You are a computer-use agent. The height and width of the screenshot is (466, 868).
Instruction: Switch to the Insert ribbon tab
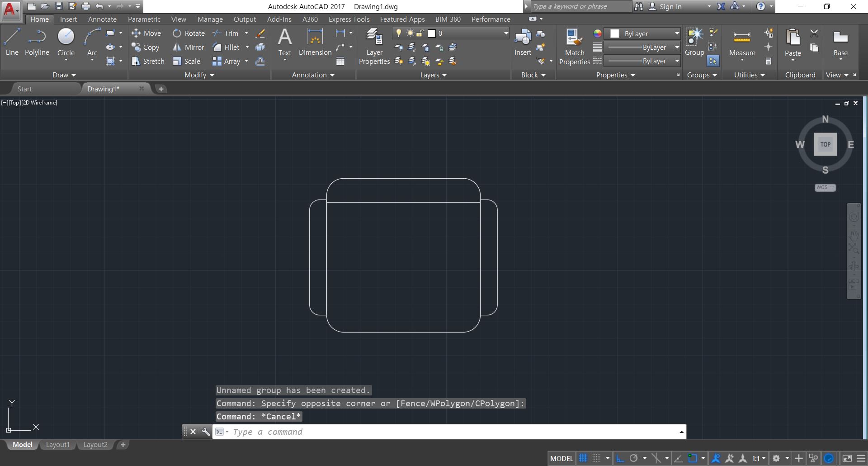tap(68, 19)
